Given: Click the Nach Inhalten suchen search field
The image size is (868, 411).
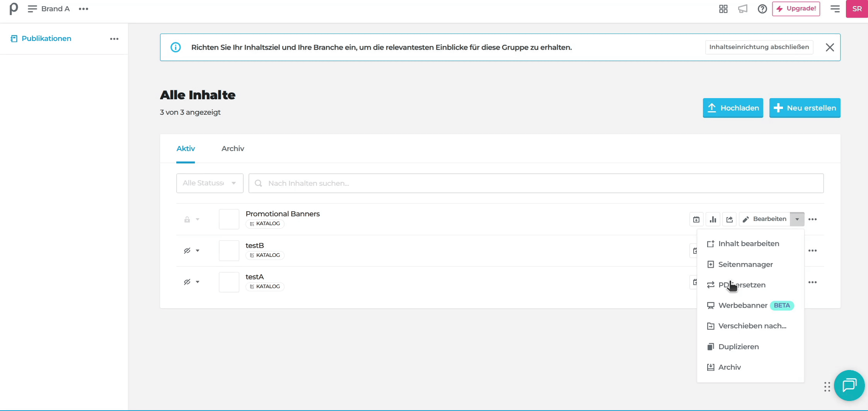Looking at the screenshot, I should click(536, 183).
